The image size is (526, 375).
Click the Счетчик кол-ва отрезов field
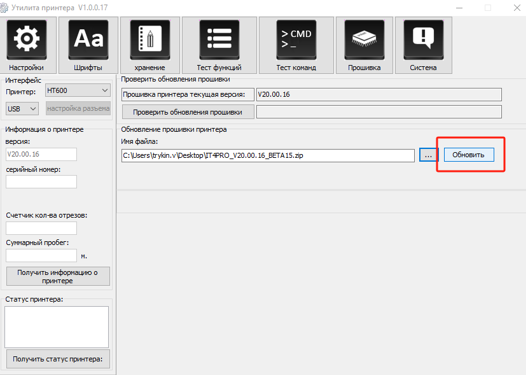(41, 228)
